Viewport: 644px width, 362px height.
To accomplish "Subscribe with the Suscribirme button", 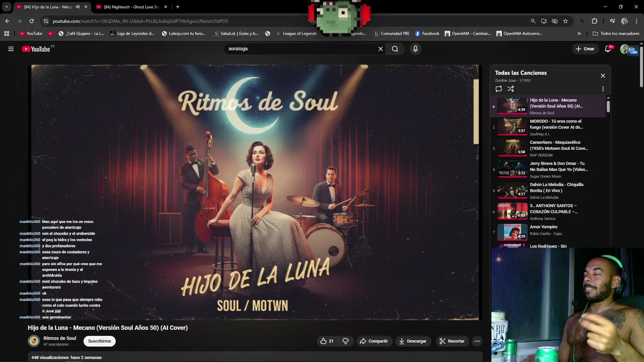I will (x=100, y=341).
